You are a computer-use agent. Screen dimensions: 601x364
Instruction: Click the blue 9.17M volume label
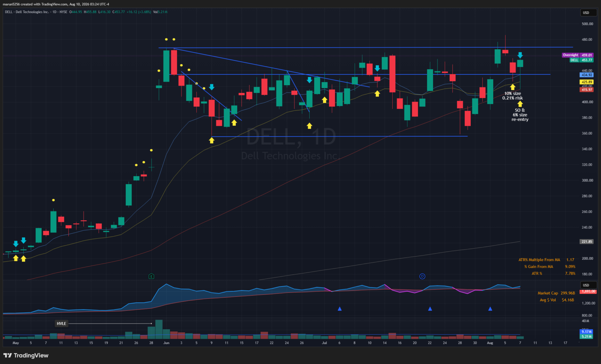587,332
